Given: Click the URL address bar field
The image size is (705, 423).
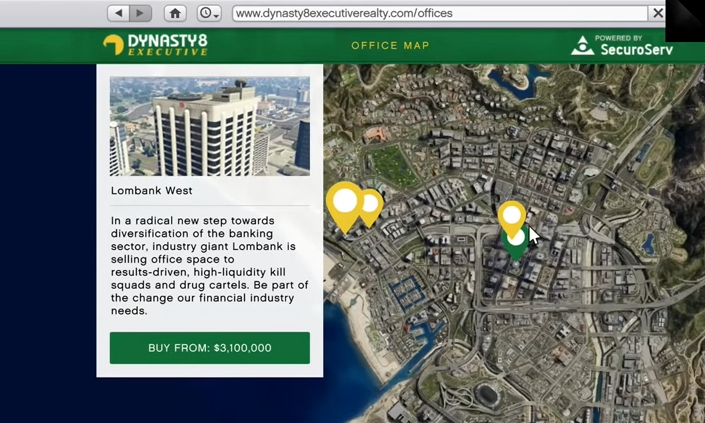Looking at the screenshot, I should coord(440,13).
